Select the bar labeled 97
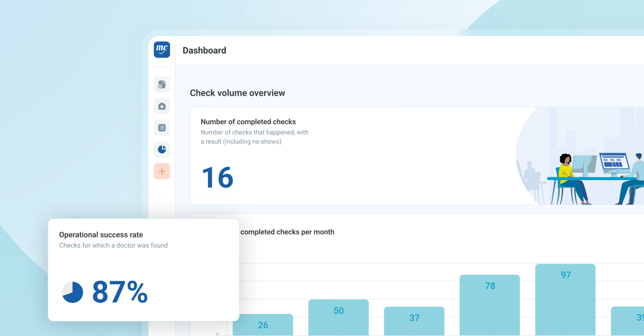 [x=566, y=300]
